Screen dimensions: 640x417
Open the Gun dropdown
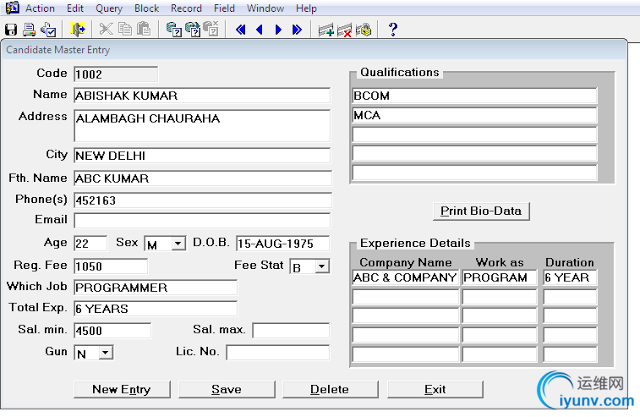(x=105, y=353)
